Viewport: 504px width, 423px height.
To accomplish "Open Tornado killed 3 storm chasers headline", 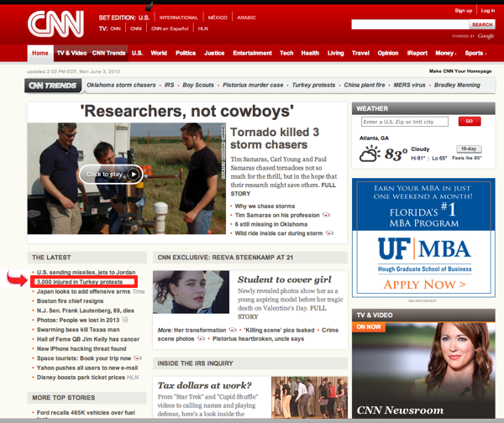I will [x=275, y=138].
